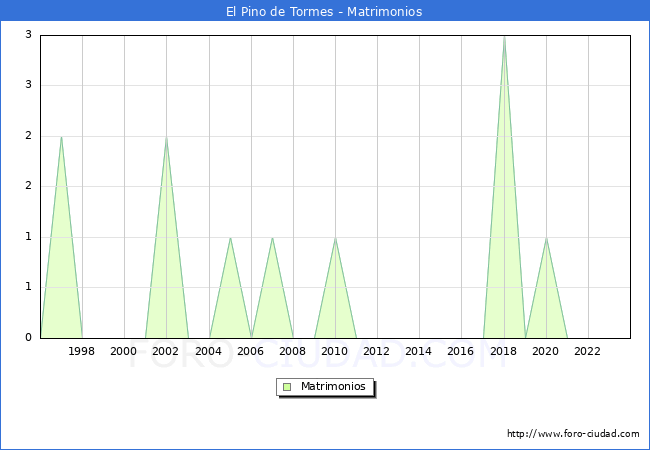Select the 2000 x-axis label
This screenshot has height=450, width=650.
tap(124, 351)
